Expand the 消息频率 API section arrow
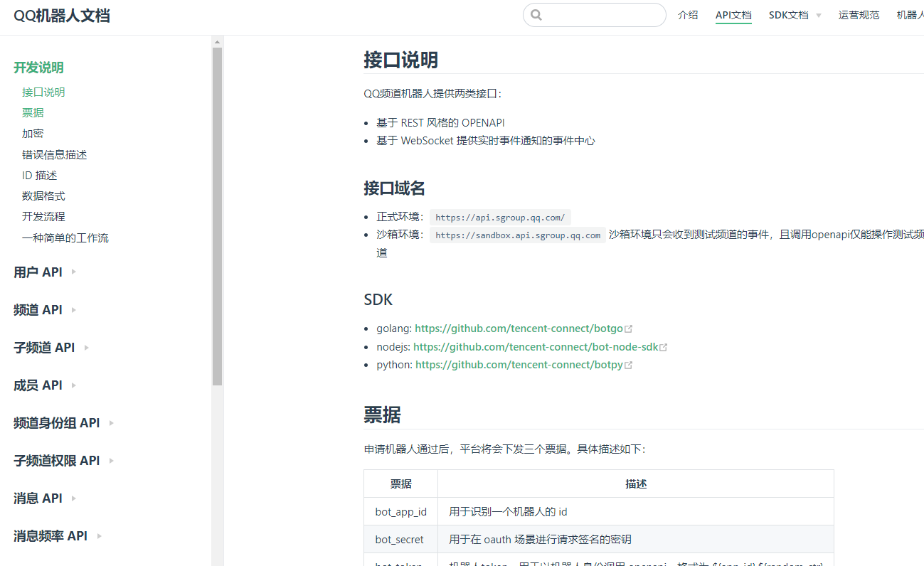The image size is (924, 566). [100, 535]
